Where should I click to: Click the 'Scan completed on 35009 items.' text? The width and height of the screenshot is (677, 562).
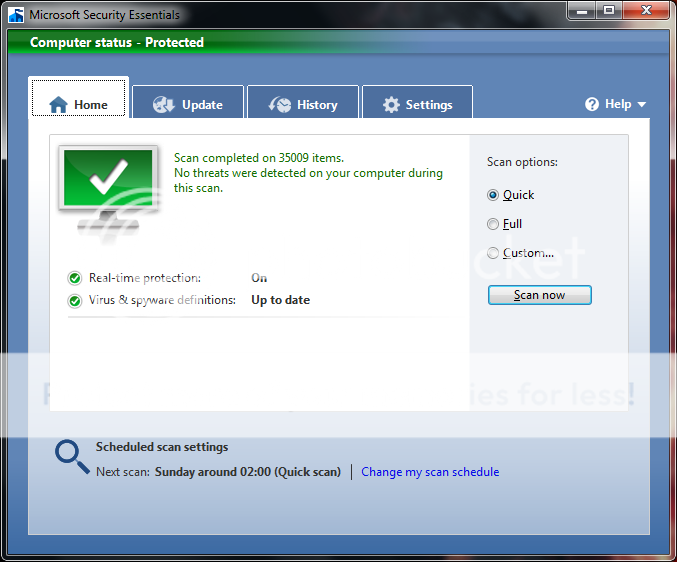259,158
